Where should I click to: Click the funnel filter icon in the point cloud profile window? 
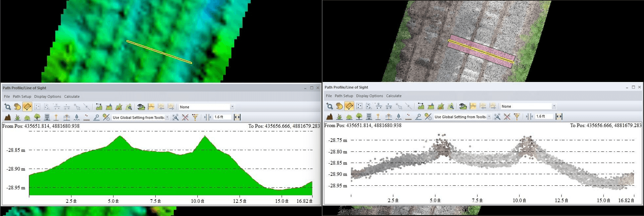pos(517,117)
